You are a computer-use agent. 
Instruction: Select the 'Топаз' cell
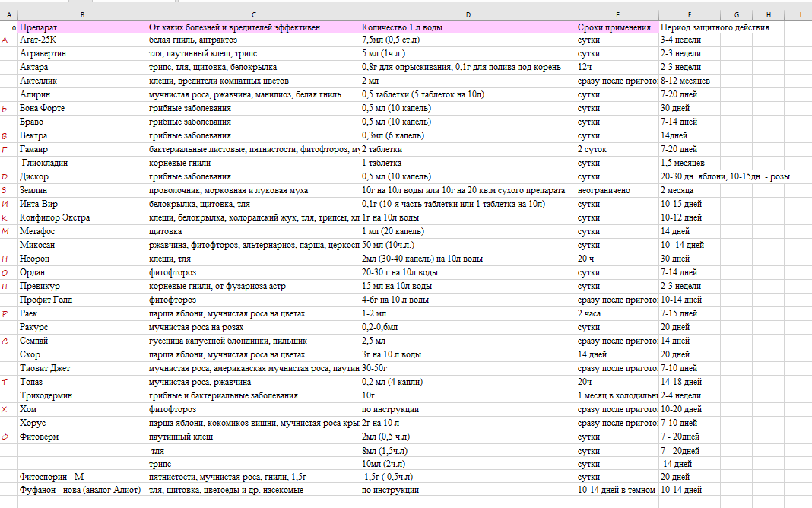coord(82,383)
